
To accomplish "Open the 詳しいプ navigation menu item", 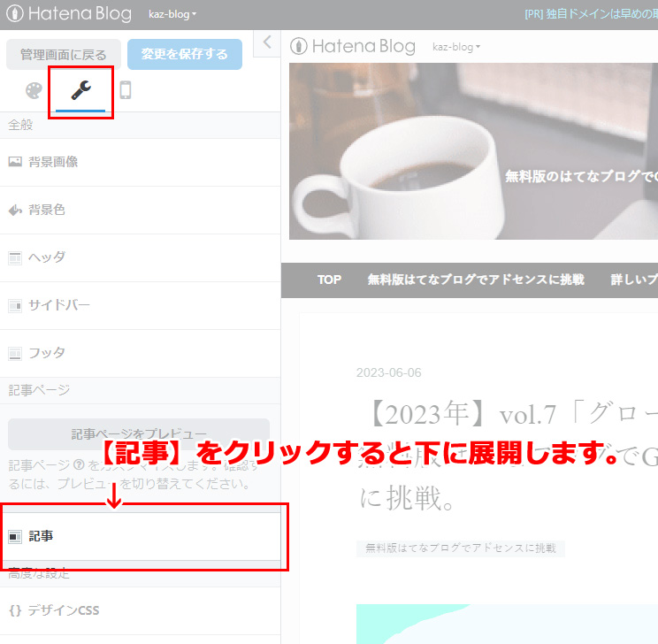I will point(634,280).
